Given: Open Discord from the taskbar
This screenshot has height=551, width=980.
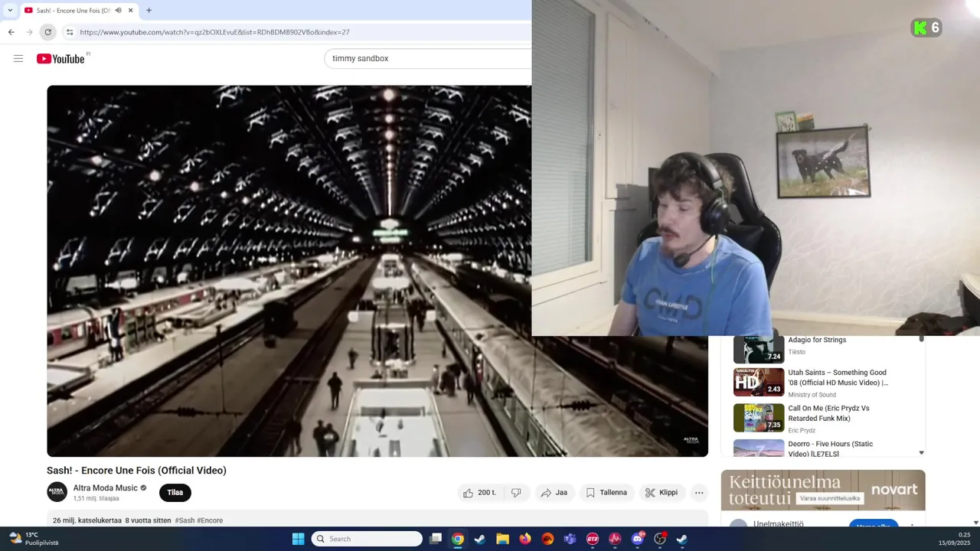Looking at the screenshot, I should 638,539.
